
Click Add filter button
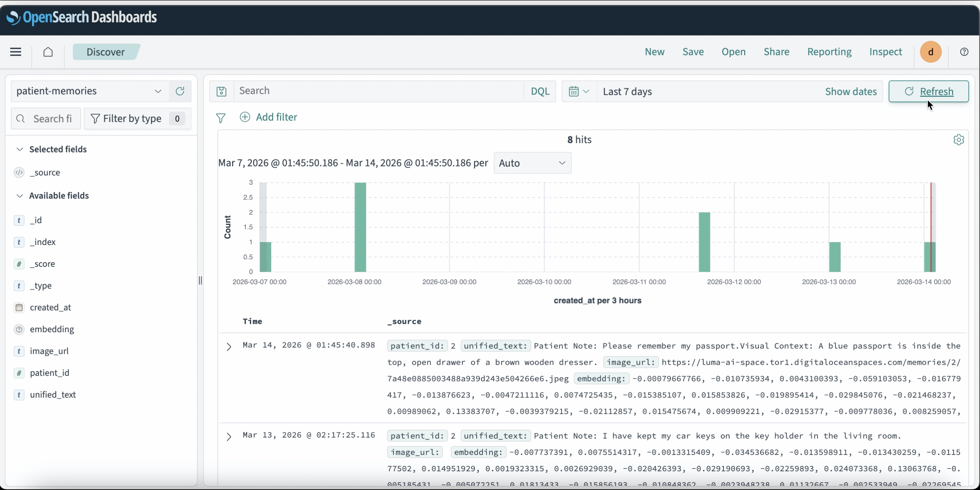[x=268, y=117]
